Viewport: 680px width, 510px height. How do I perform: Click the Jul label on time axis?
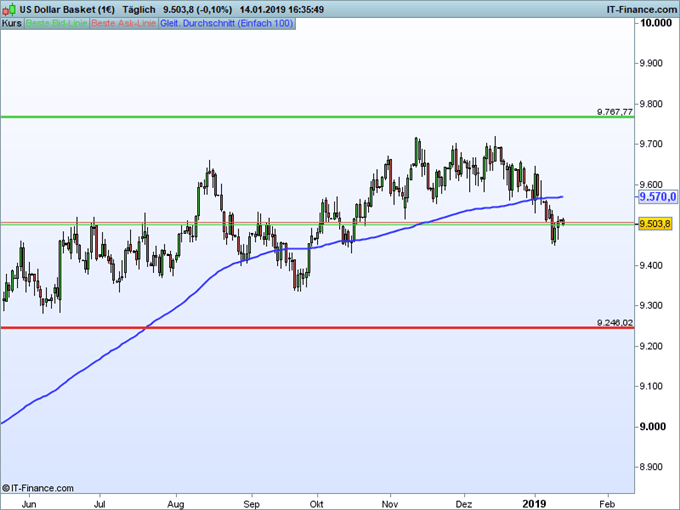pos(100,504)
